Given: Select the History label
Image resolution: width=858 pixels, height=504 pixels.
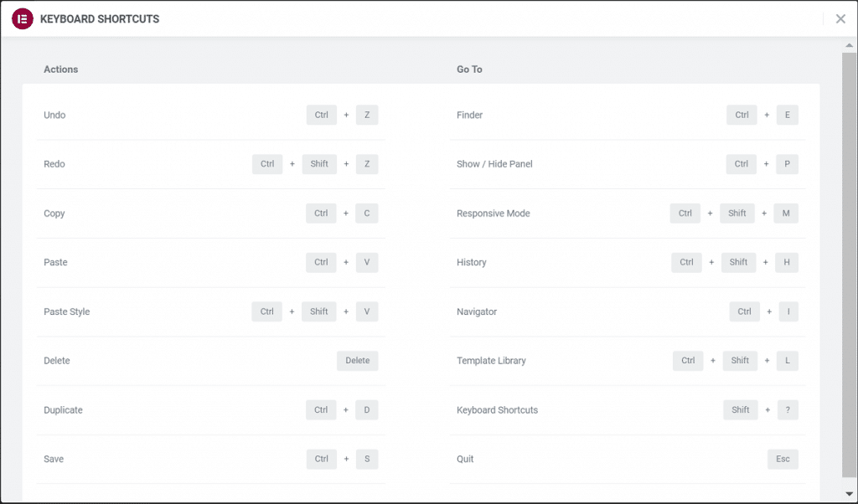Looking at the screenshot, I should tap(471, 262).
